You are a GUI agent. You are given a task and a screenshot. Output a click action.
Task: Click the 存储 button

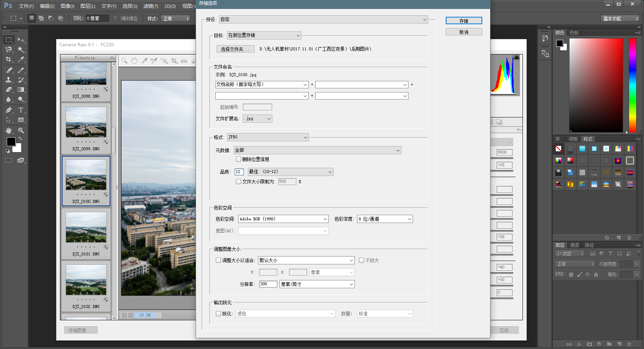[464, 21]
